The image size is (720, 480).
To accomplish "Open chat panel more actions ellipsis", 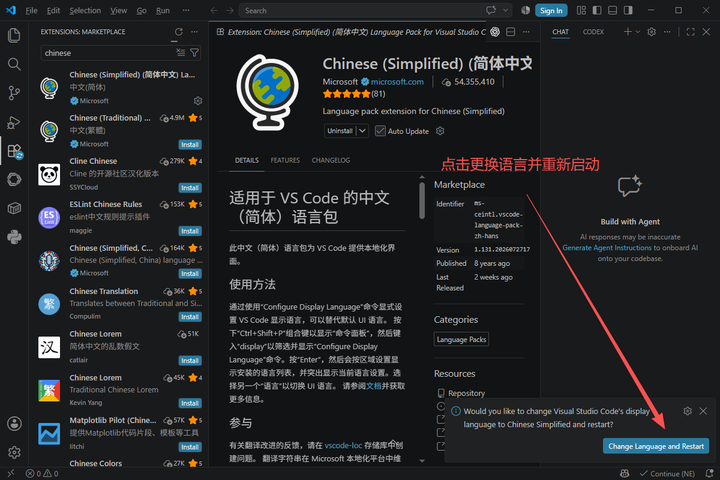I will click(x=667, y=32).
